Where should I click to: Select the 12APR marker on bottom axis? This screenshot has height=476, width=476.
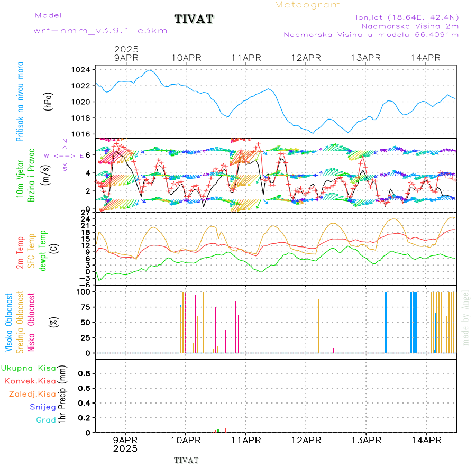[x=306, y=440]
